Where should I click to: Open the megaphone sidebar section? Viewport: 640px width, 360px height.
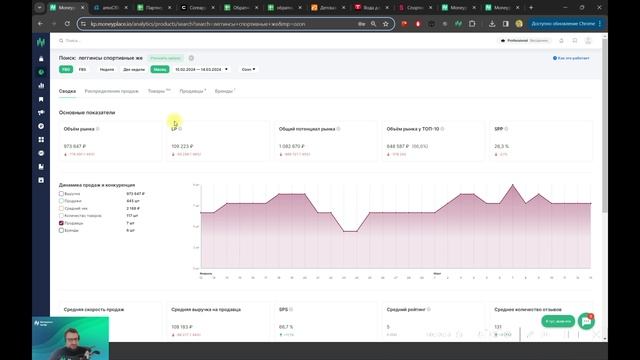41,113
